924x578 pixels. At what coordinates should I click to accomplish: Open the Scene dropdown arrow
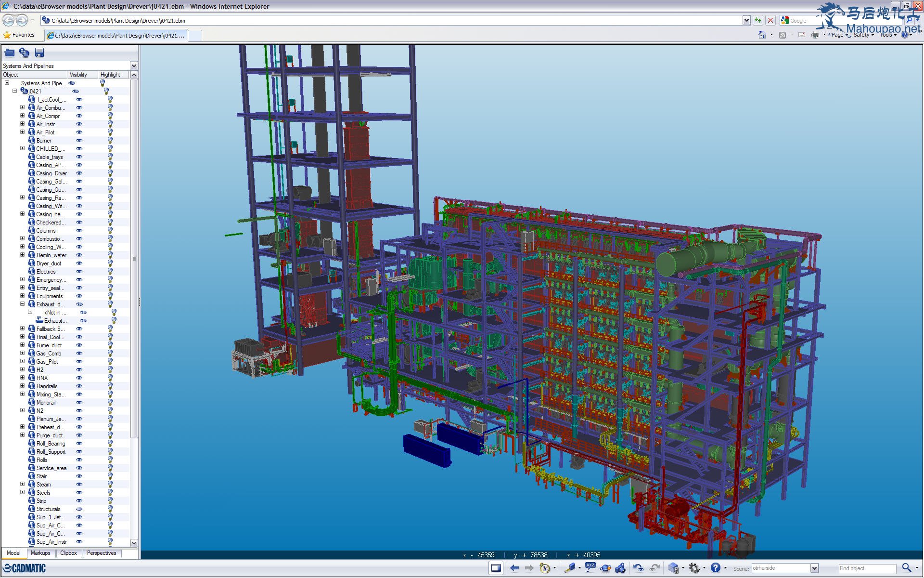coord(814,568)
